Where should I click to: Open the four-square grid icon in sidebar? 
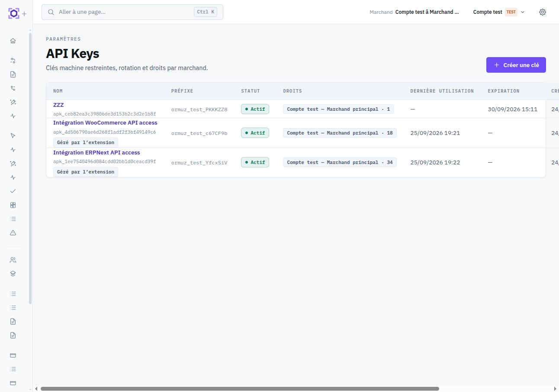pyautogui.click(x=13, y=205)
